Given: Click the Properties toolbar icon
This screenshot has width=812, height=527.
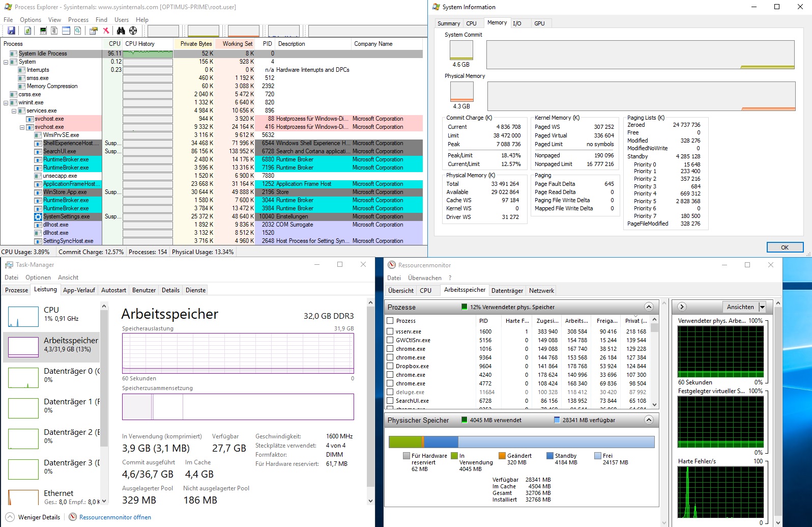Looking at the screenshot, I should click(93, 31).
